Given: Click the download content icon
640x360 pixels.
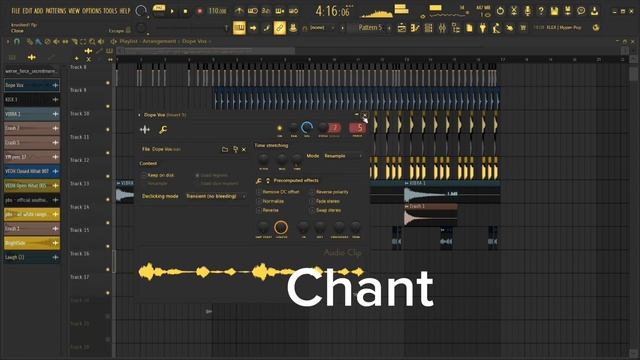Looking at the screenshot, I should (x=594, y=11).
